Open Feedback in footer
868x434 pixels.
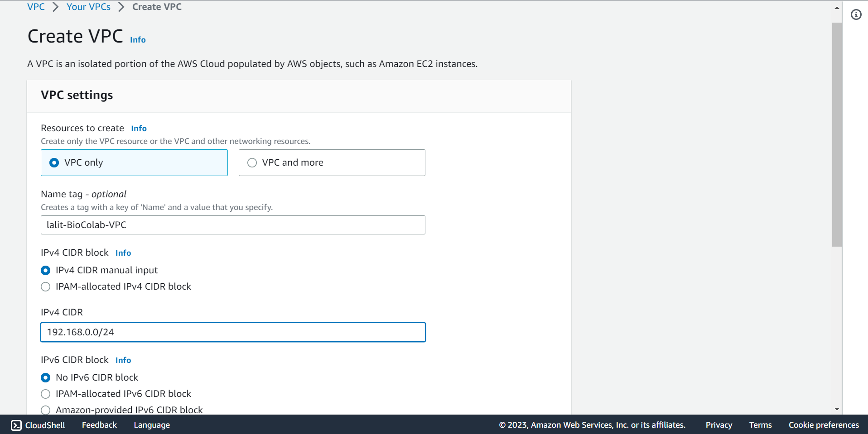pyautogui.click(x=99, y=425)
